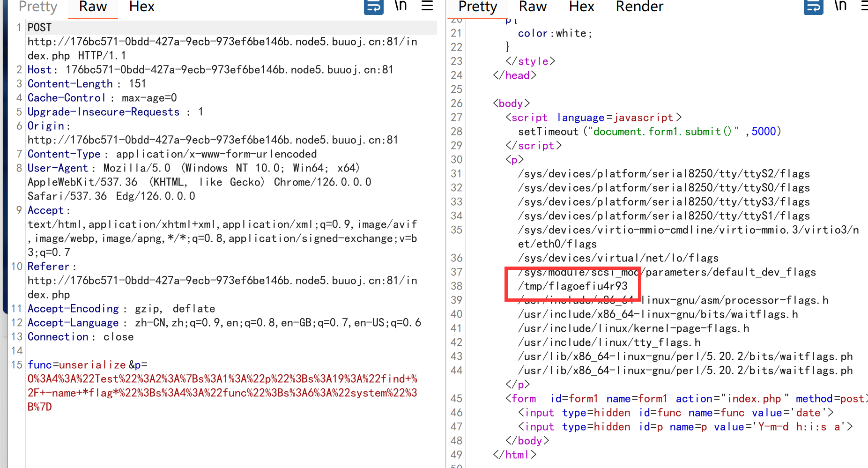Viewport: 868px width, 468px height.
Task: Click the /sys/devices/virtual/net/lo/flags line
Action: coord(618,258)
